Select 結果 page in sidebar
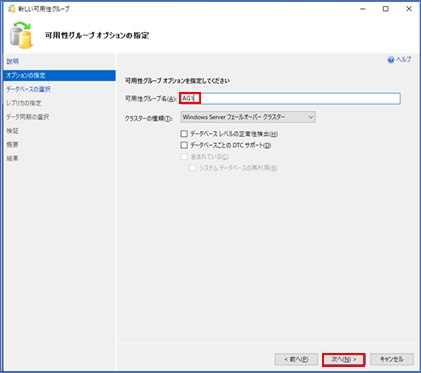This screenshot has height=373, width=421. point(12,158)
